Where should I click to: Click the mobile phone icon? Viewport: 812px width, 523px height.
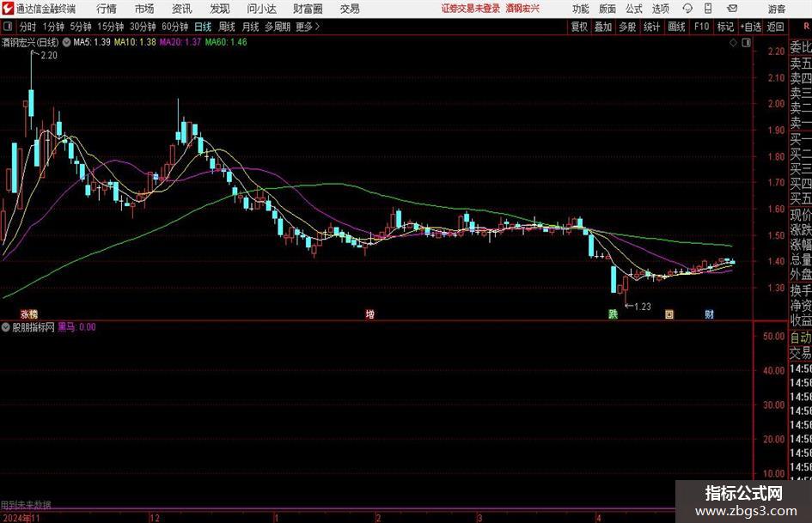tap(708, 9)
